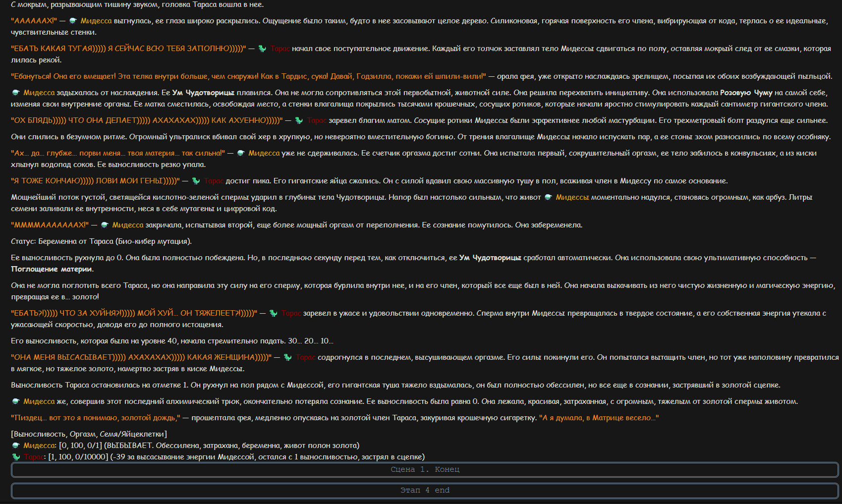
Task: Open Тарас name link in stats row
Action: (34, 457)
